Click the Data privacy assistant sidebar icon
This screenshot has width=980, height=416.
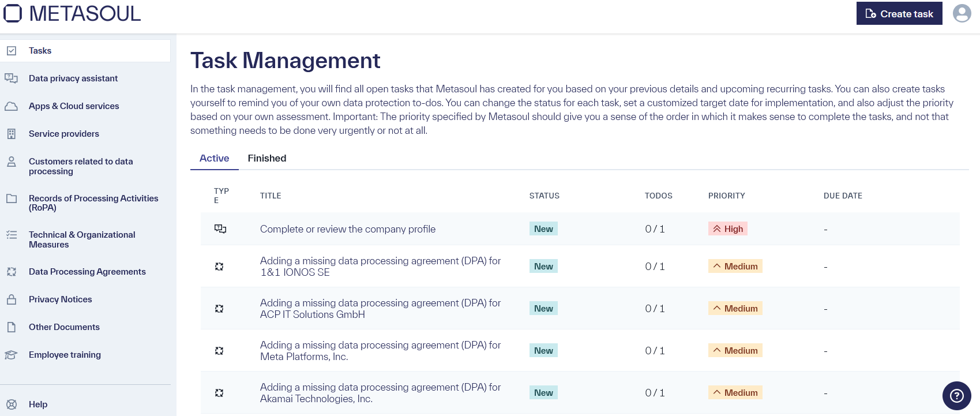coord(12,78)
